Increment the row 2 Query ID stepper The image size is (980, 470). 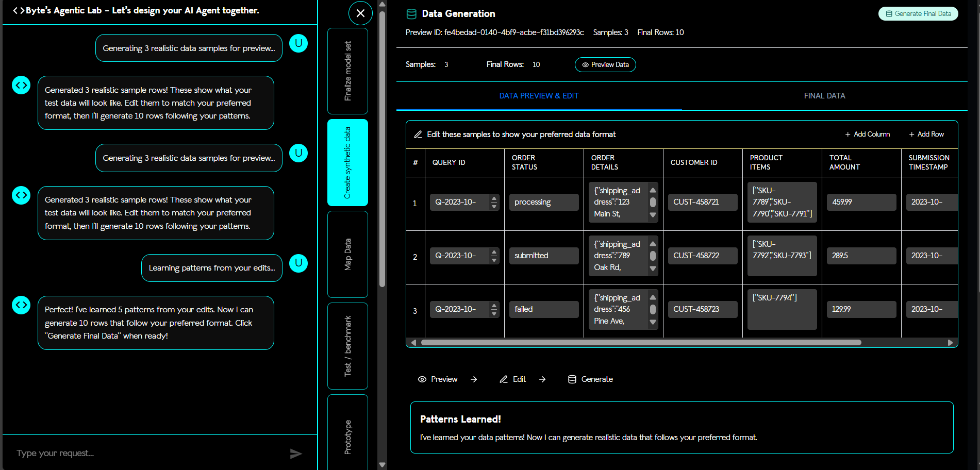pyautogui.click(x=494, y=252)
